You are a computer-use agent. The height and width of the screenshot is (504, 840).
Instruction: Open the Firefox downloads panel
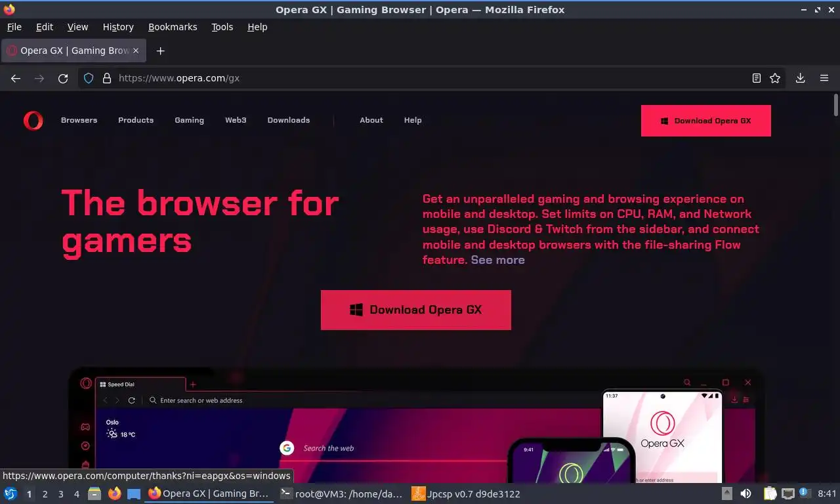[x=801, y=78]
